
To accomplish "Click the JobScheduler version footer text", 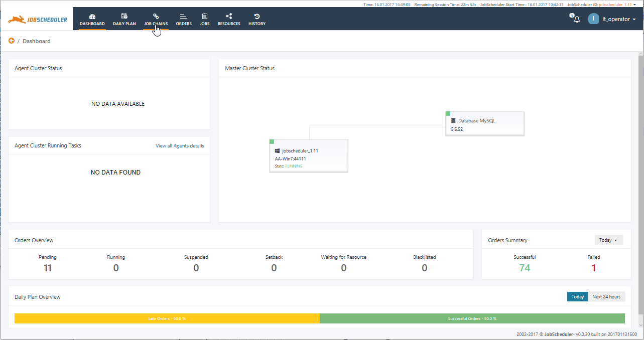I will click(577, 334).
